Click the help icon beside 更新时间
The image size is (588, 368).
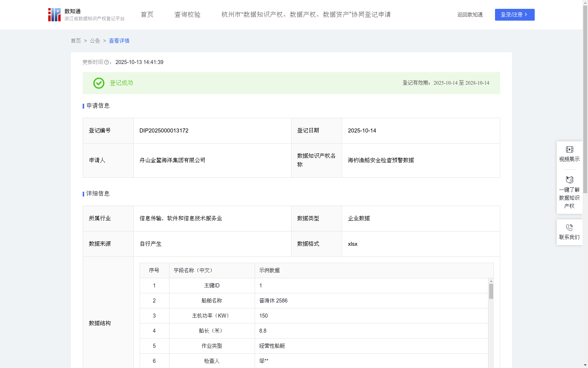pos(107,62)
